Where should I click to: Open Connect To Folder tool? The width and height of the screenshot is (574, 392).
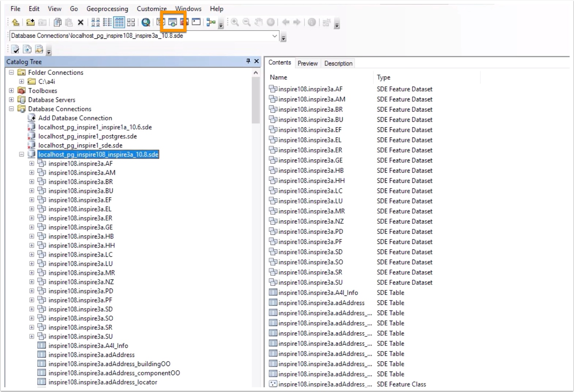click(30, 23)
